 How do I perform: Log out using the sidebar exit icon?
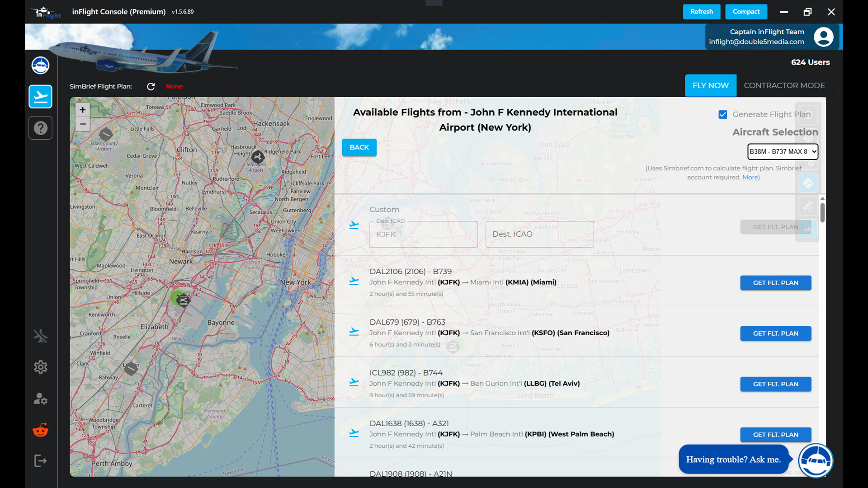pos(40,460)
